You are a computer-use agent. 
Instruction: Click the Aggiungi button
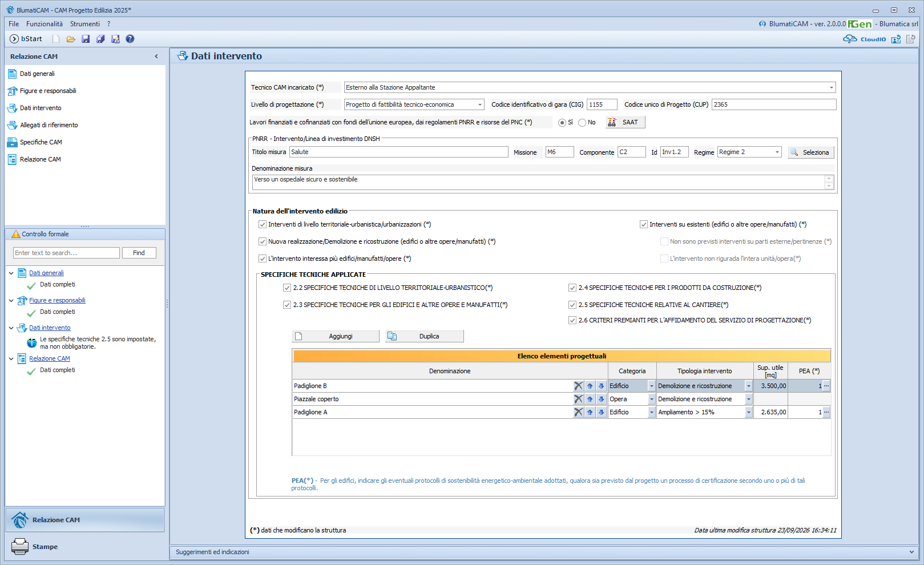pos(336,336)
